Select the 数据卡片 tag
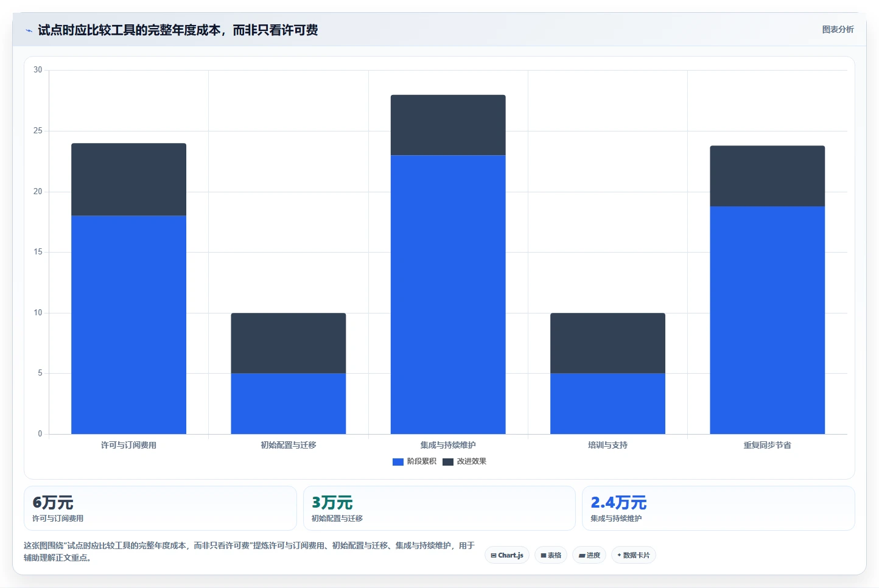879x588 pixels. pos(634,555)
